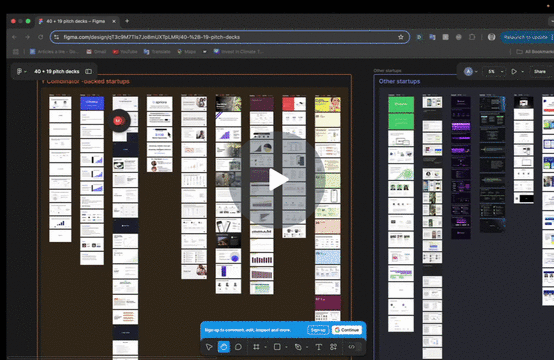This screenshot has width=554, height=360.
Task: Choose the Text tool T icon
Action: [x=319, y=347]
